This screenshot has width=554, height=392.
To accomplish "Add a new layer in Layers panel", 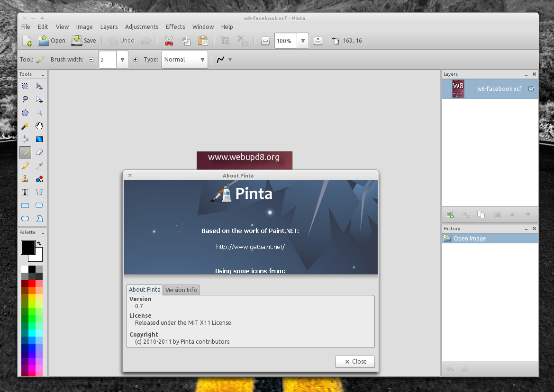I will pos(450,214).
